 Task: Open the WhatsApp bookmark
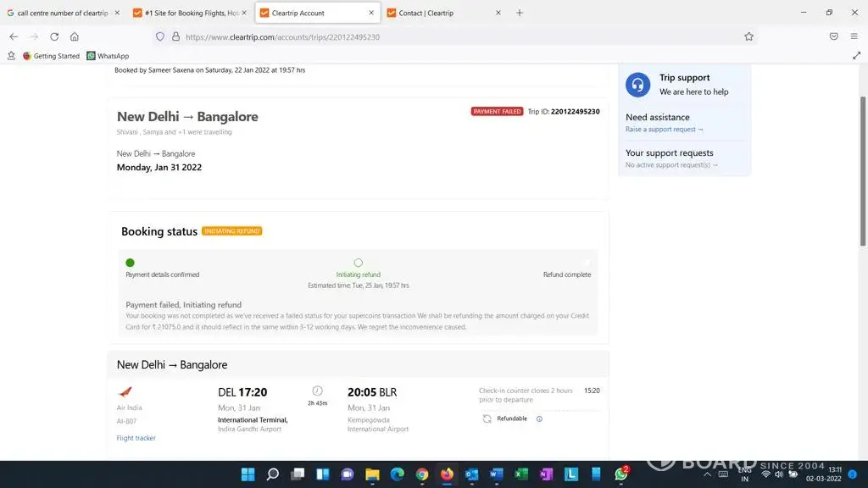[108, 56]
